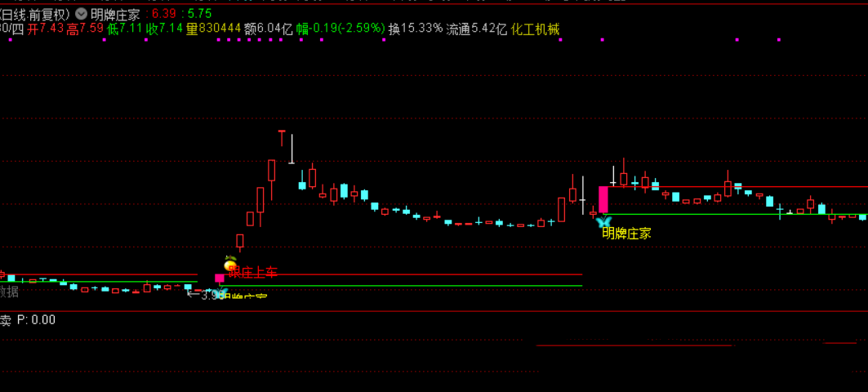Click the highest red candlestick at the peak
The width and height of the screenshot is (868, 392).
coord(282,137)
